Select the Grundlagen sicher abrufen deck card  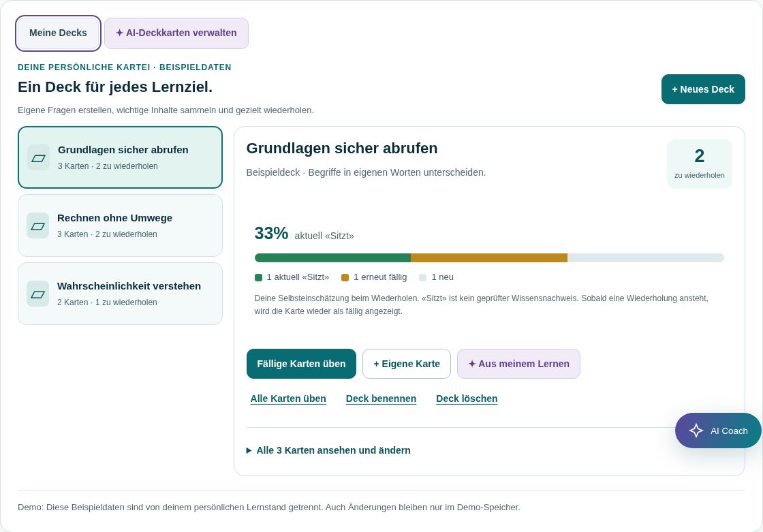click(120, 157)
